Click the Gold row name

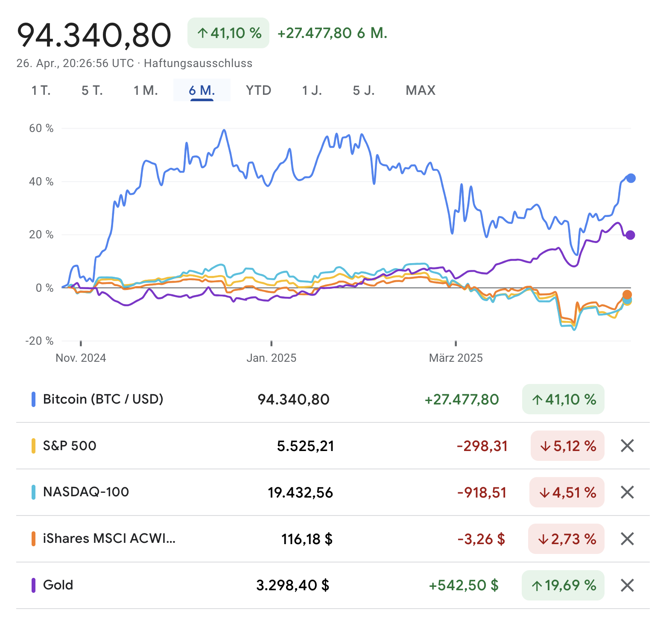pyautogui.click(x=58, y=585)
